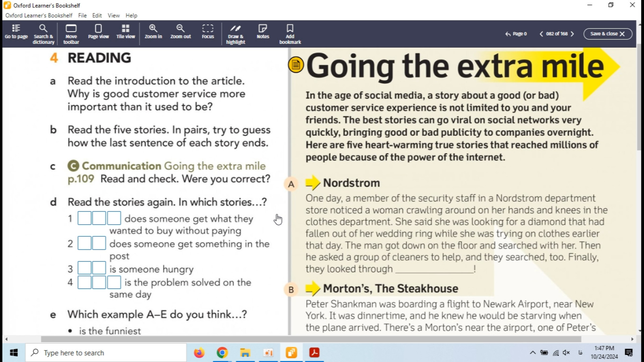Viewport: 644px width, 362px height.
Task: Open the View menu
Action: coord(113,15)
